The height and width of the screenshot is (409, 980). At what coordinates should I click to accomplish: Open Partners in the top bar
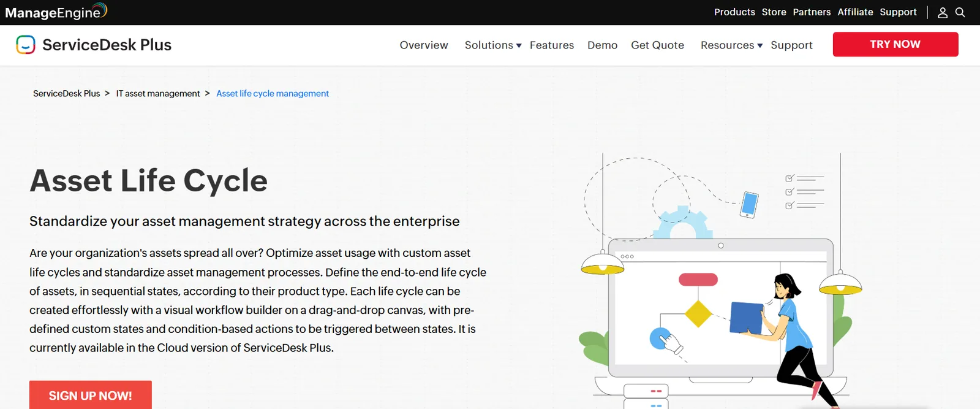coord(812,12)
